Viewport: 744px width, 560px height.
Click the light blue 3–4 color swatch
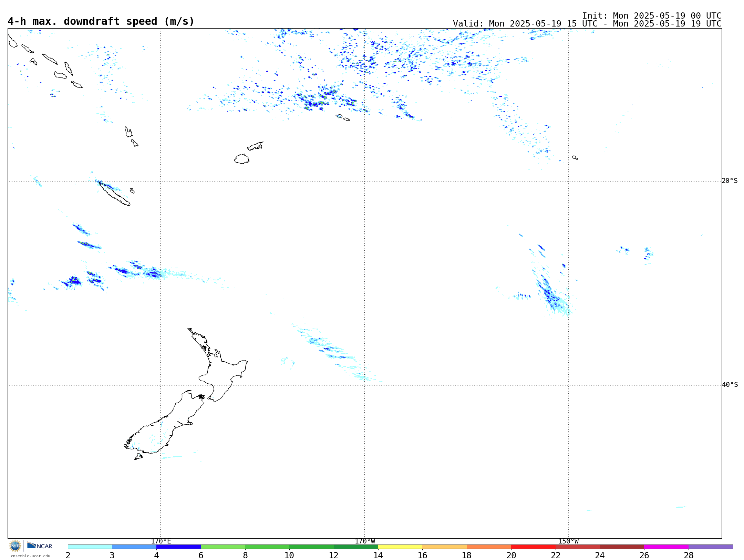[x=134, y=547]
